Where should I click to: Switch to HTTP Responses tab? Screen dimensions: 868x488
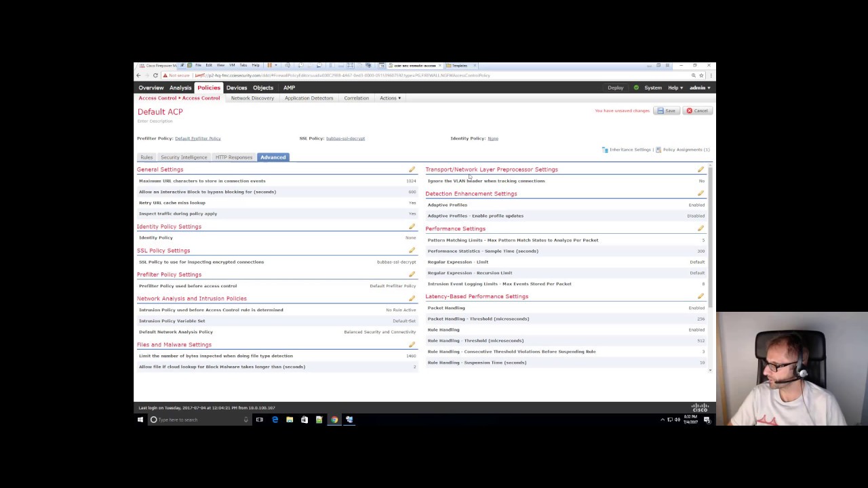coord(234,157)
